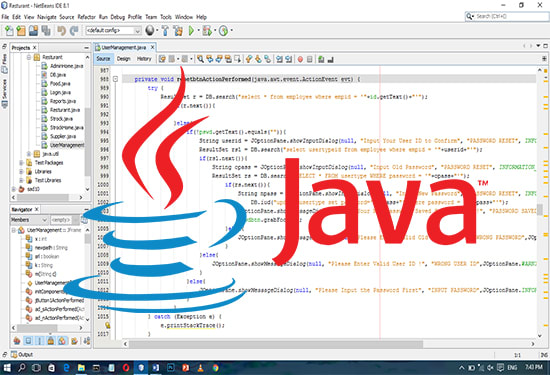Click the Debug Project toolbar icon
The image size is (550, 375).
pos(207,31)
